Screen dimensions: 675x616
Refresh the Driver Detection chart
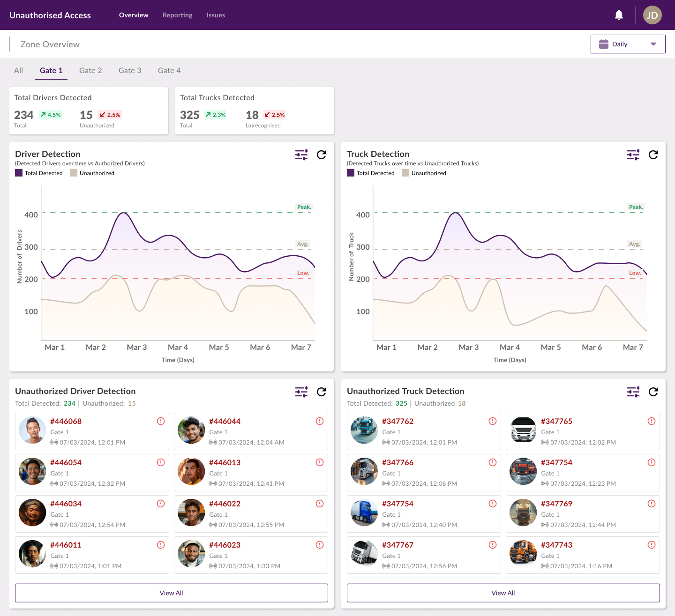(321, 155)
